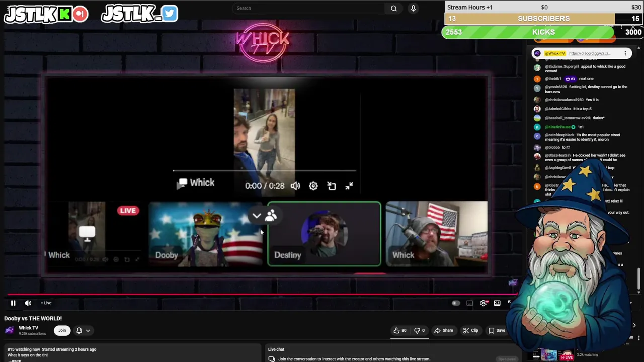Image resolution: width=644 pixels, height=362 pixels.
Task: Click the @yessir6325 chat username
Action: click(x=556, y=87)
